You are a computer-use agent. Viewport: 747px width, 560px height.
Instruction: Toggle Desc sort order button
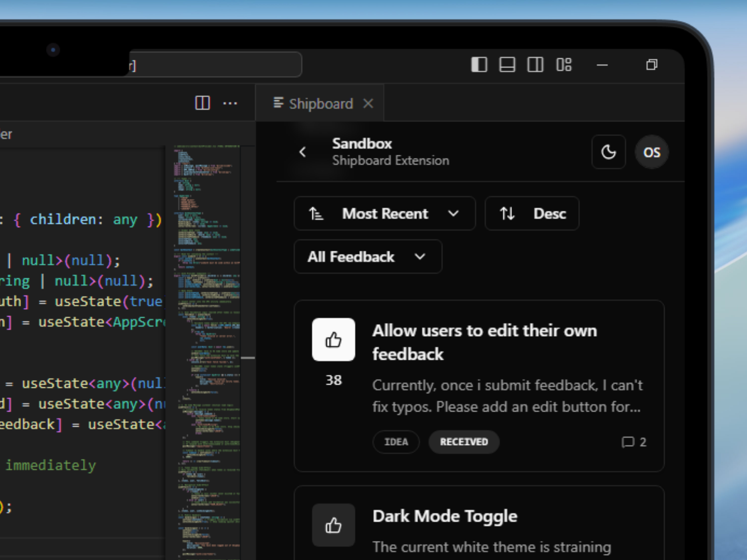[x=532, y=213]
